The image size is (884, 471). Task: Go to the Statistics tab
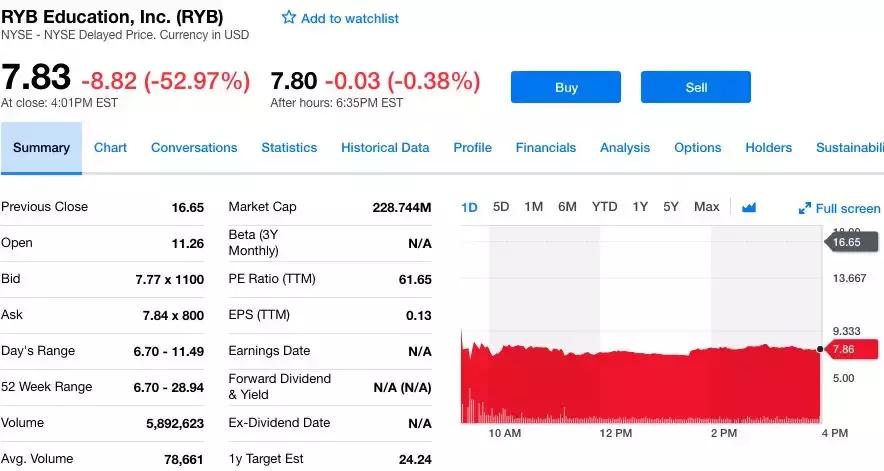click(289, 147)
